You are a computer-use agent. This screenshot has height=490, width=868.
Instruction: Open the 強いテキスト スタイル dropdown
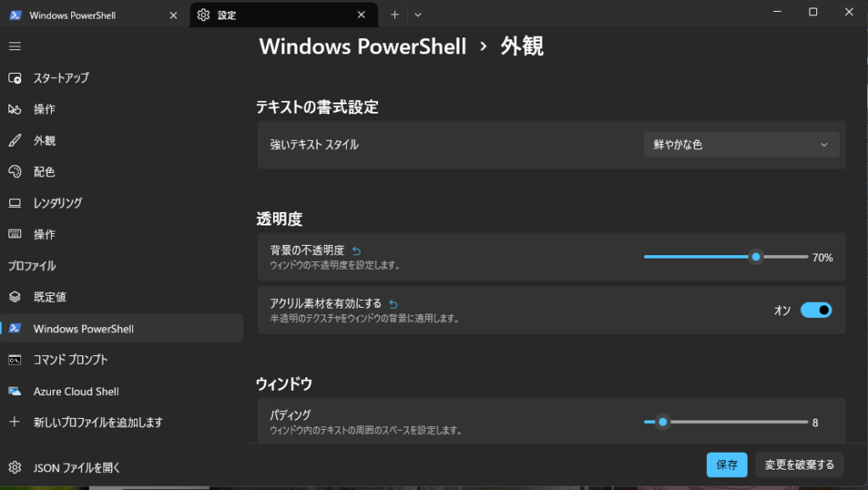tap(741, 144)
